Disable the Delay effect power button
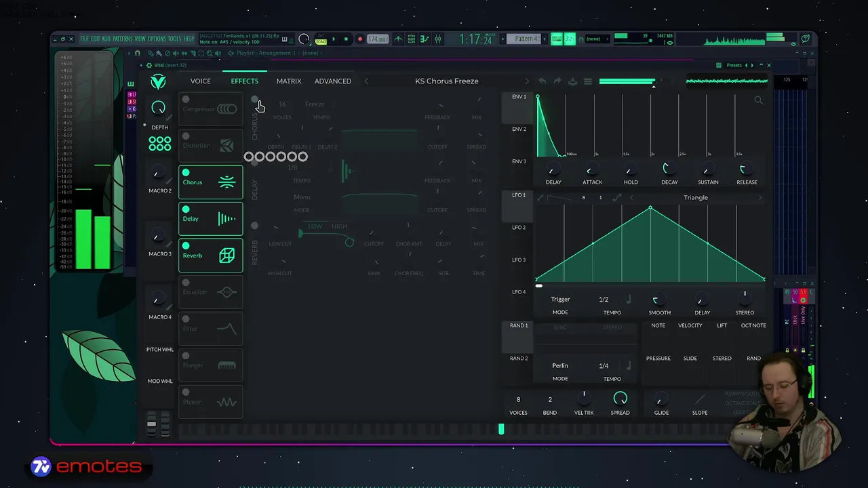Image resolution: width=868 pixels, height=488 pixels. 186,209
